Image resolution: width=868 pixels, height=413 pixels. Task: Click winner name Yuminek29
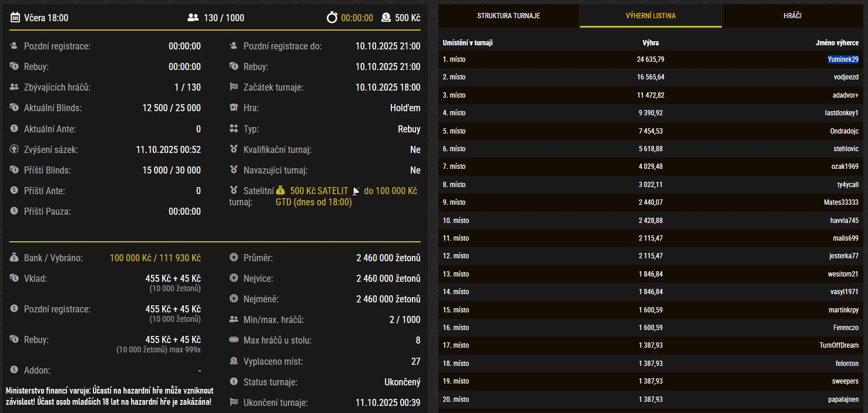pos(843,59)
